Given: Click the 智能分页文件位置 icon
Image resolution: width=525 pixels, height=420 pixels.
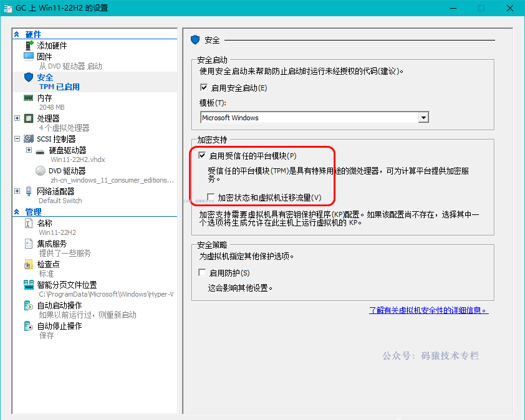Looking at the screenshot, I should click(x=29, y=285).
